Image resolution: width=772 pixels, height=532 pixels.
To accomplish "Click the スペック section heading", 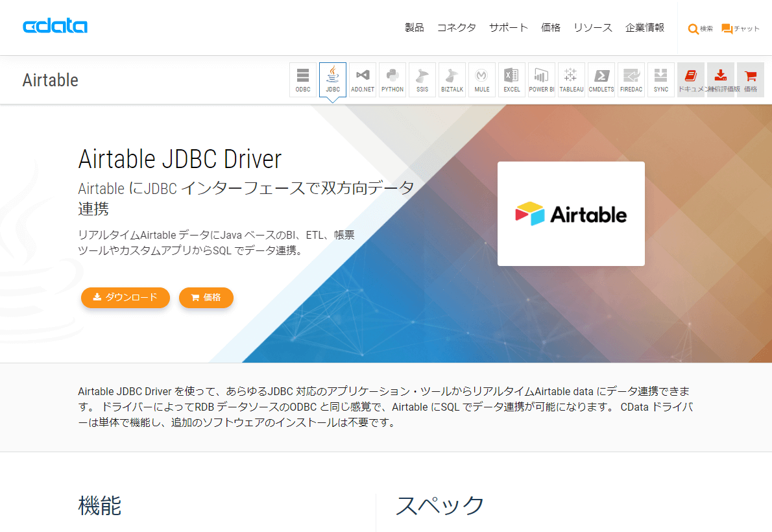I will click(440, 506).
